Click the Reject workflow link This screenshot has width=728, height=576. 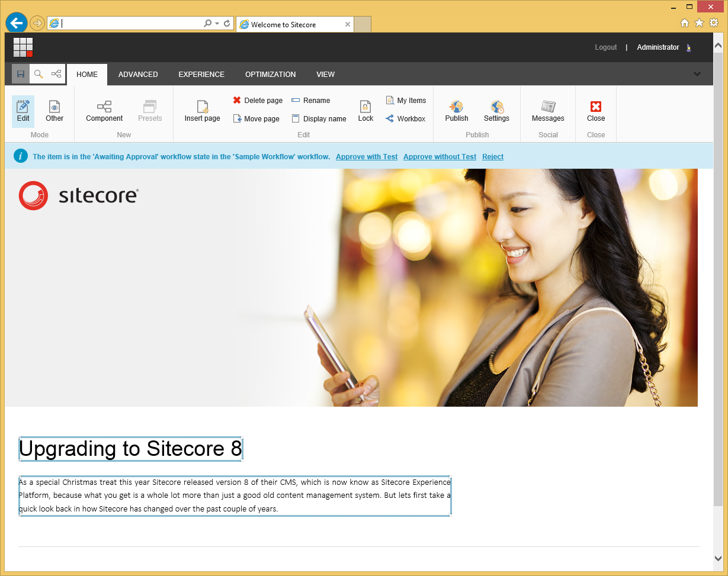click(x=493, y=157)
